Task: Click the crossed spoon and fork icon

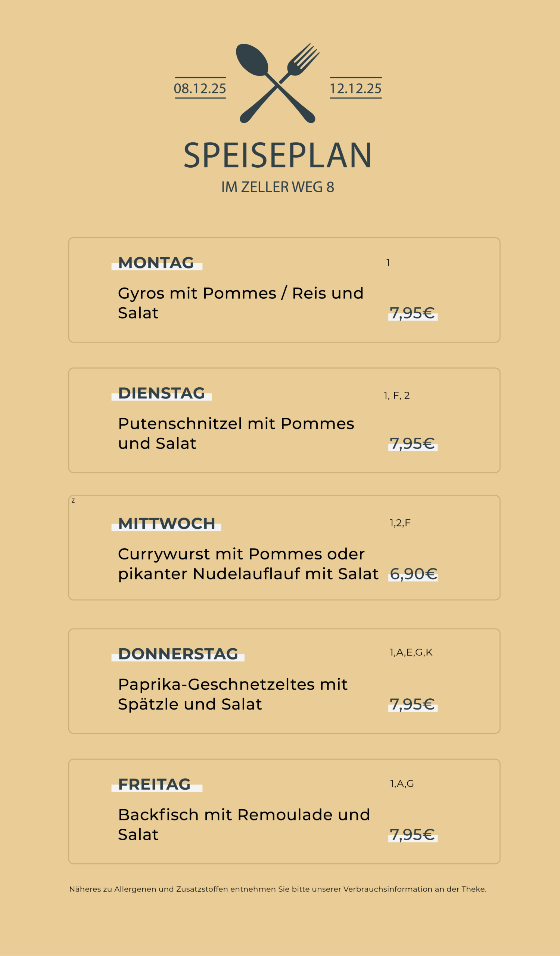Action: click(277, 83)
